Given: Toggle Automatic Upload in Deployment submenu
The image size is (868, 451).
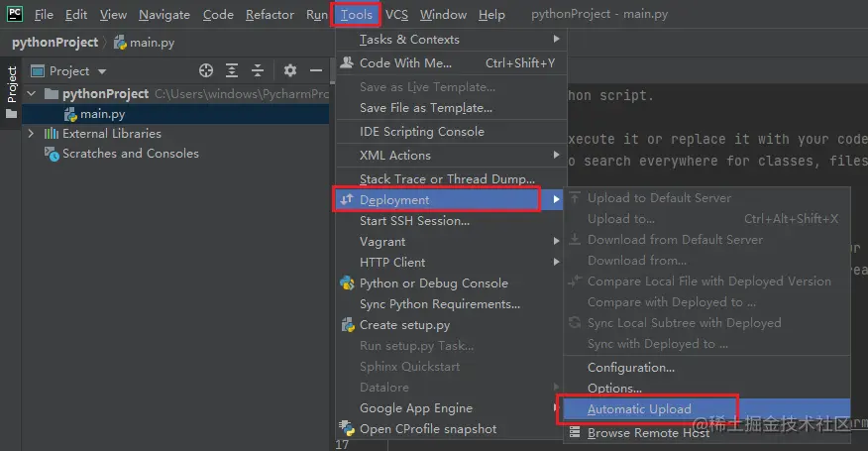Looking at the screenshot, I should [706, 409].
